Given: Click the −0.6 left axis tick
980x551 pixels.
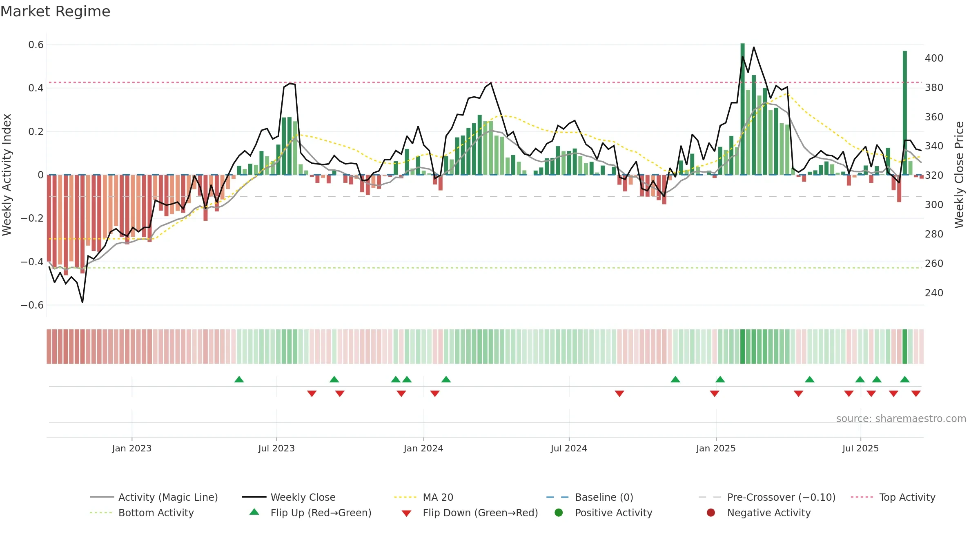Looking at the screenshot, I should pyautogui.click(x=32, y=305).
